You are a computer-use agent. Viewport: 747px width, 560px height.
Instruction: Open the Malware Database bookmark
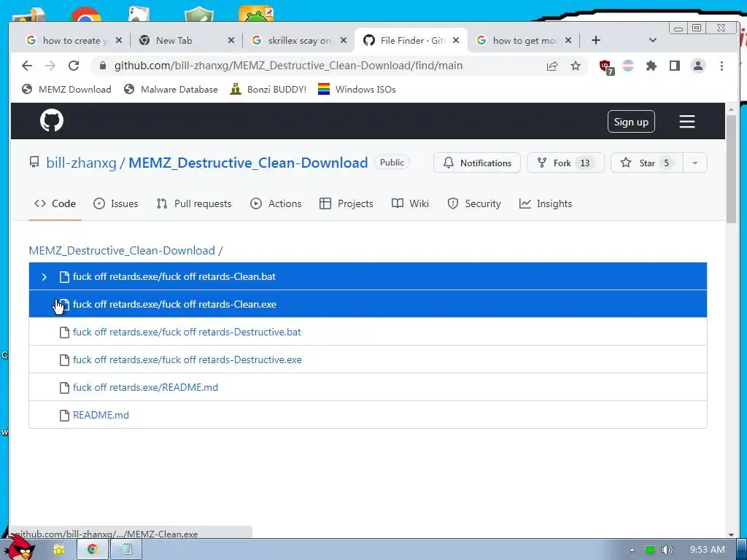click(171, 90)
